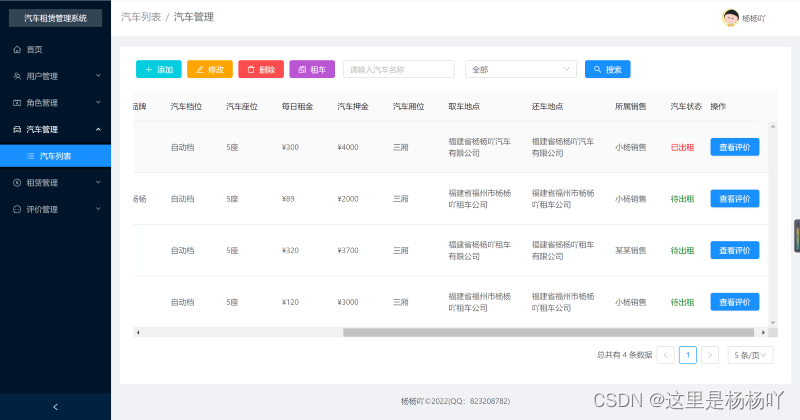
Task: Expand chevron next to 租赁管理
Action: coord(98,182)
